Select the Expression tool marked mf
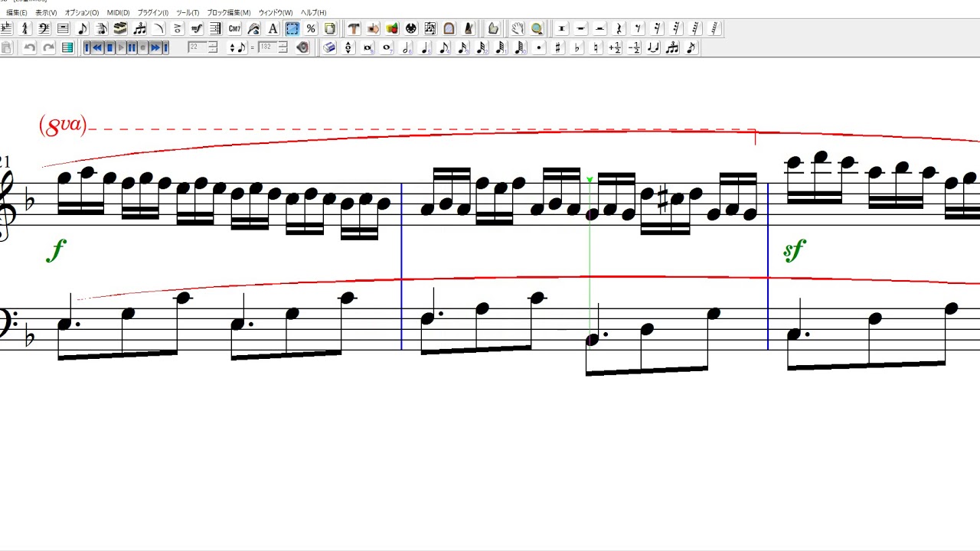The height and width of the screenshot is (551, 980). tap(197, 29)
